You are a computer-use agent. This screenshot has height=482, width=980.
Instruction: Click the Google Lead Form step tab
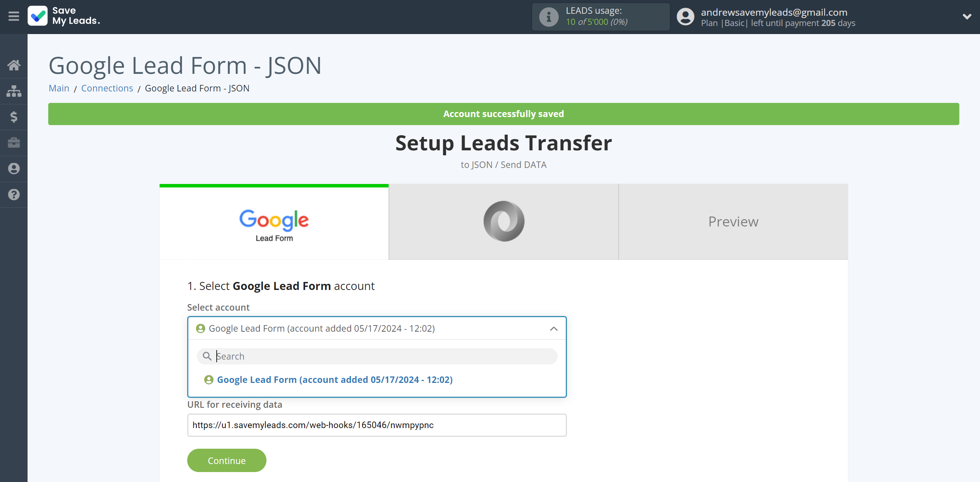point(274,221)
